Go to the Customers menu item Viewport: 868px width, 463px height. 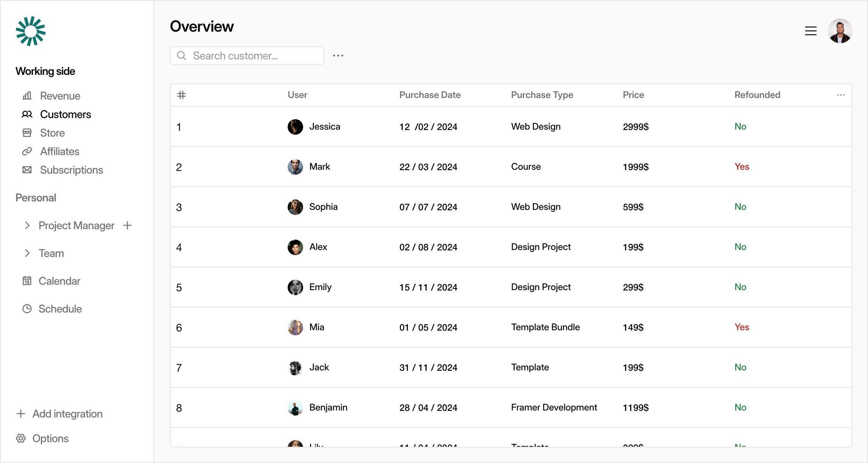(57, 114)
